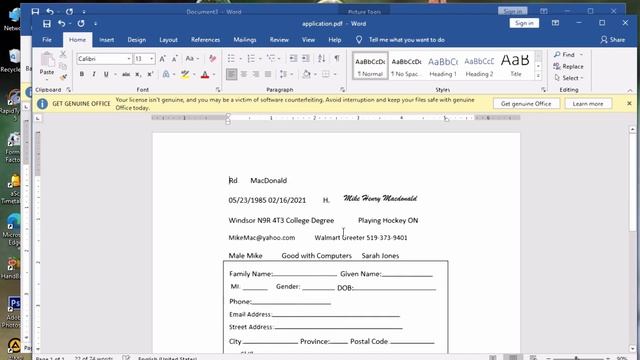This screenshot has height=360, width=640.
Task: Switch to the Insert tab
Action: point(107,40)
